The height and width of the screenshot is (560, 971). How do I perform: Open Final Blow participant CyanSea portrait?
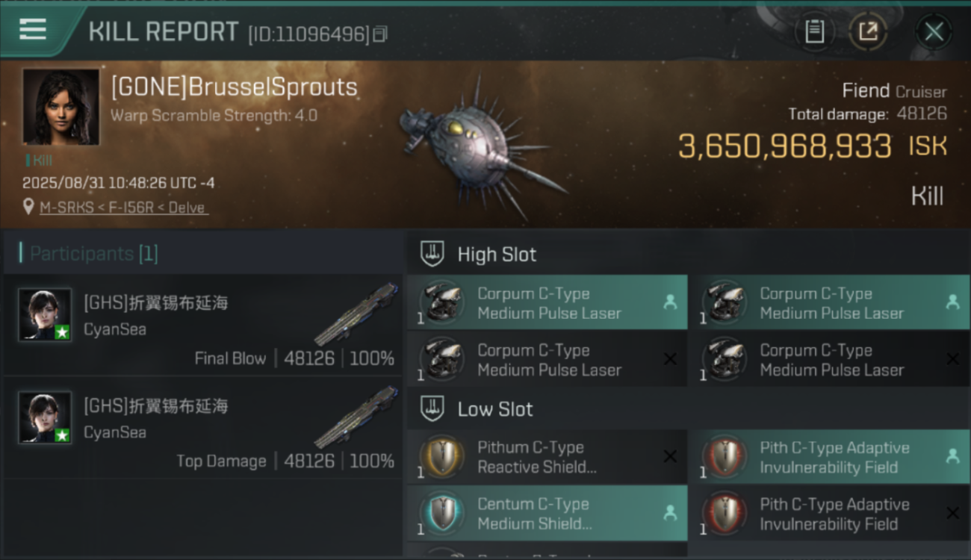45,314
